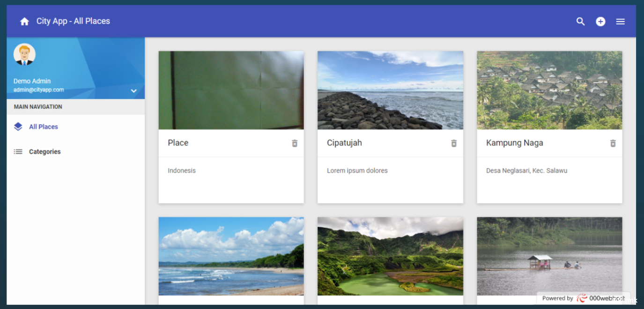Click the home icon in the header

tap(25, 22)
